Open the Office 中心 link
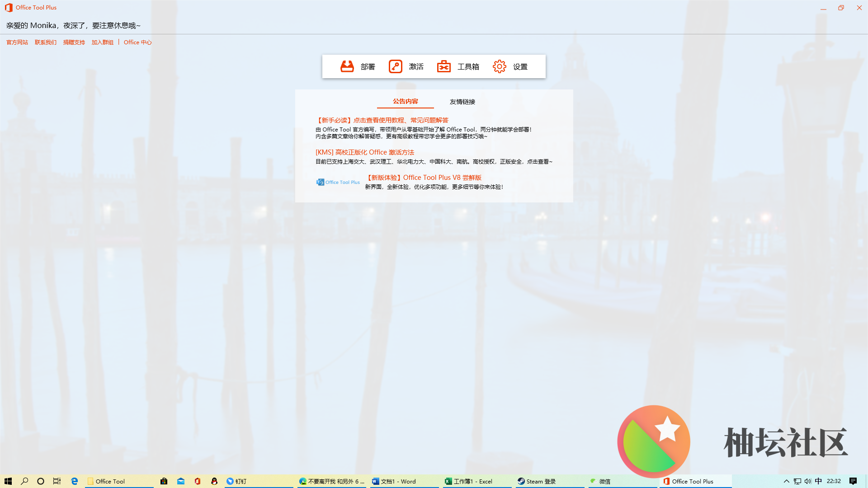The height and width of the screenshot is (488, 868). coord(138,42)
